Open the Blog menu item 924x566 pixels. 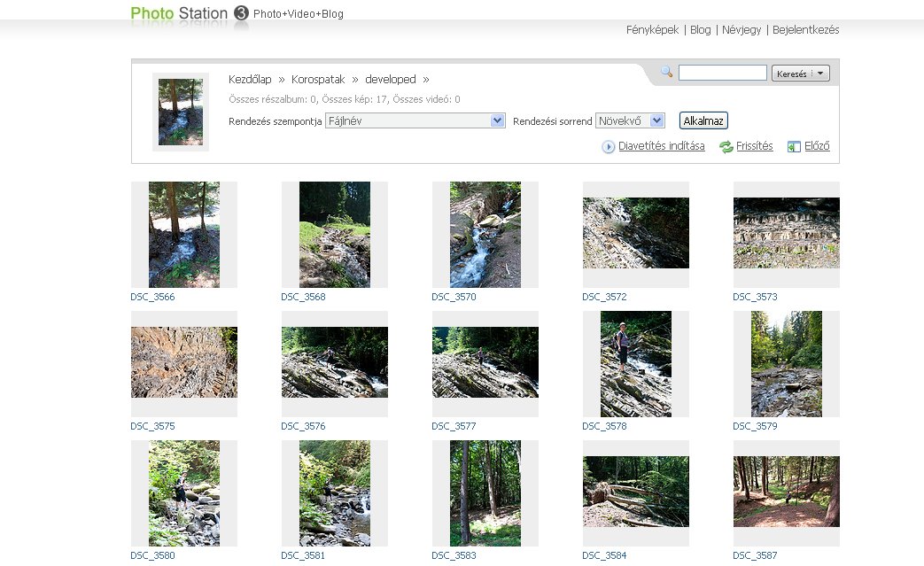tap(700, 29)
